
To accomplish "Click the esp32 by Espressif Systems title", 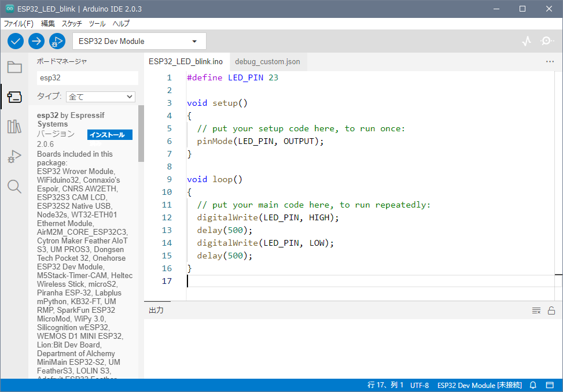I will point(71,120).
